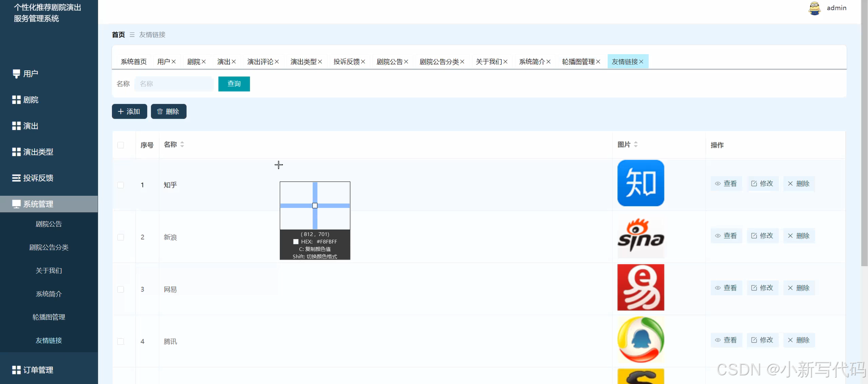Viewport: 868px width, 384px height.
Task: Close the 剧院 tab
Action: 204,62
